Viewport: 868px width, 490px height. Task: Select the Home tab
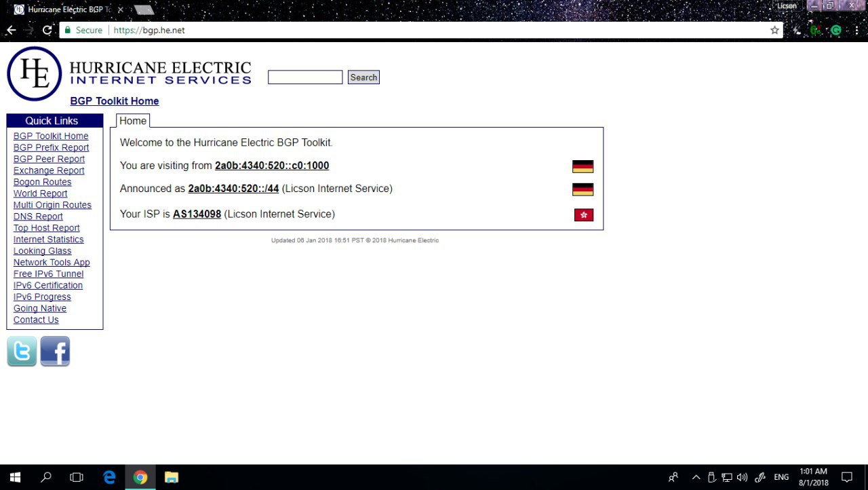(x=133, y=121)
